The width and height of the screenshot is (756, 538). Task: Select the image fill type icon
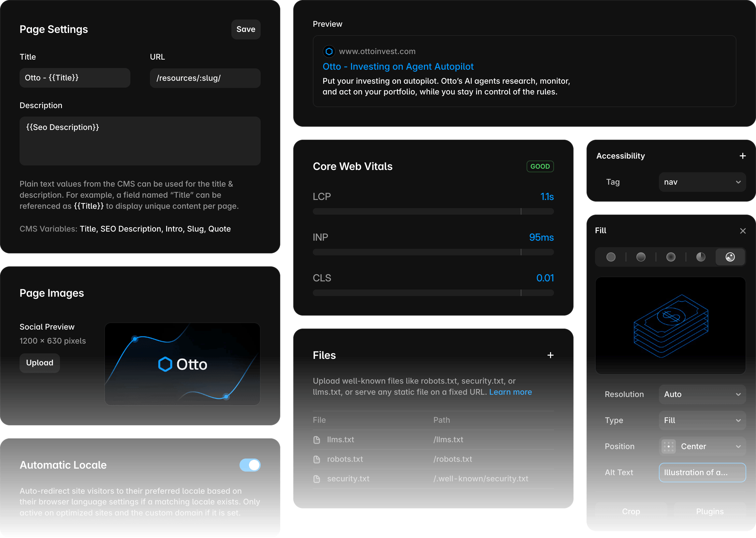click(x=730, y=257)
